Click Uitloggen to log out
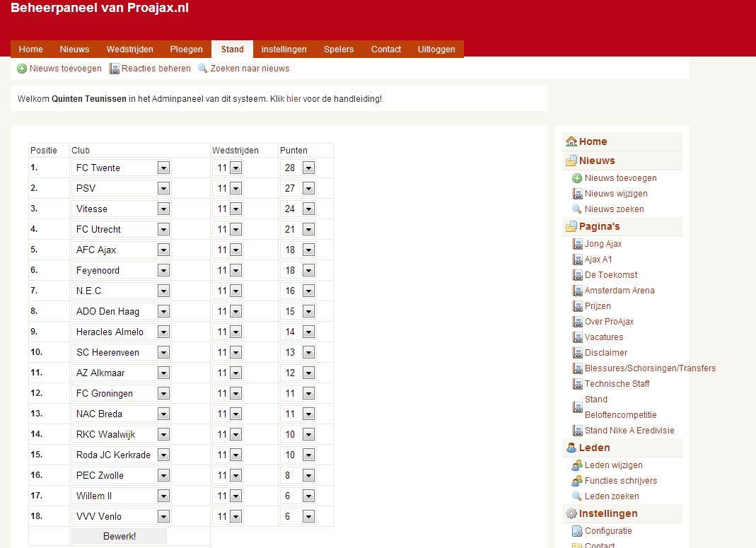Image resolution: width=756 pixels, height=548 pixels. [436, 49]
